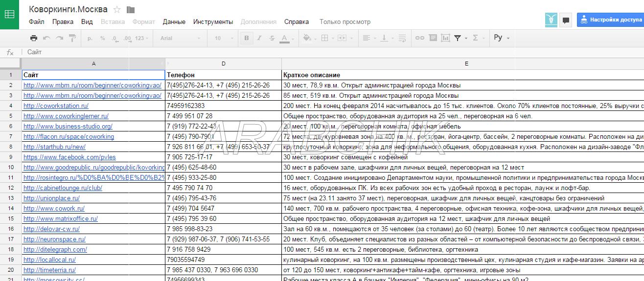Select cell 7 905 725-17-17
The width and height of the screenshot is (644, 281).
pos(224,157)
